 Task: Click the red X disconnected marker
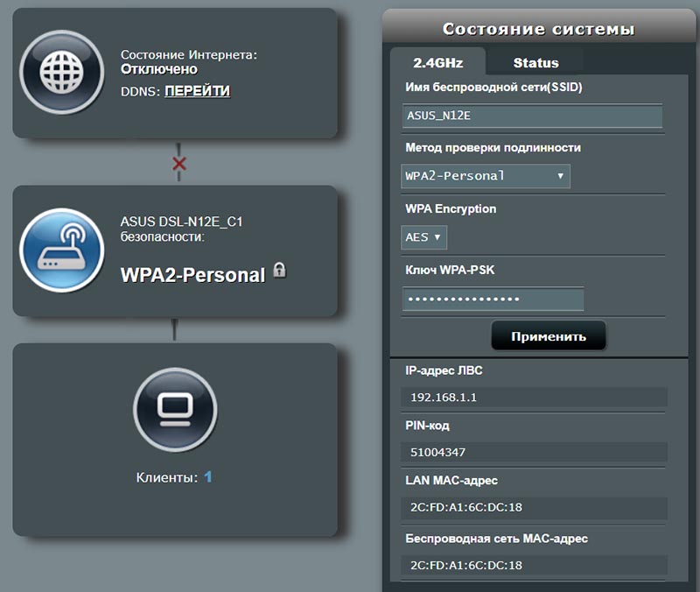tap(179, 164)
